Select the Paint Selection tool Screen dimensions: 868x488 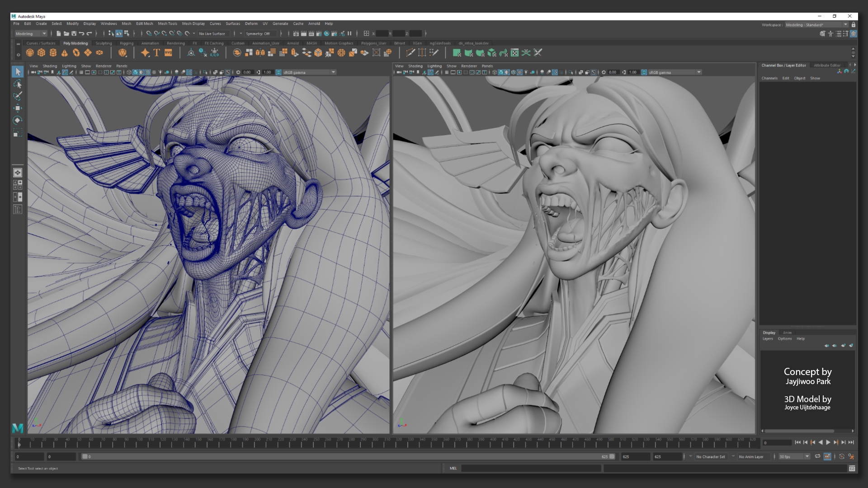coord(18,96)
